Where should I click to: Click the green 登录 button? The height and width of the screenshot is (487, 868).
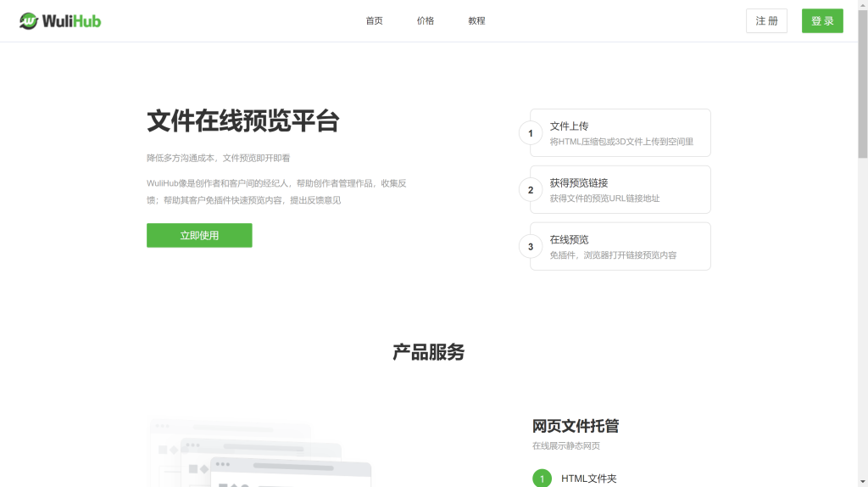tap(821, 21)
